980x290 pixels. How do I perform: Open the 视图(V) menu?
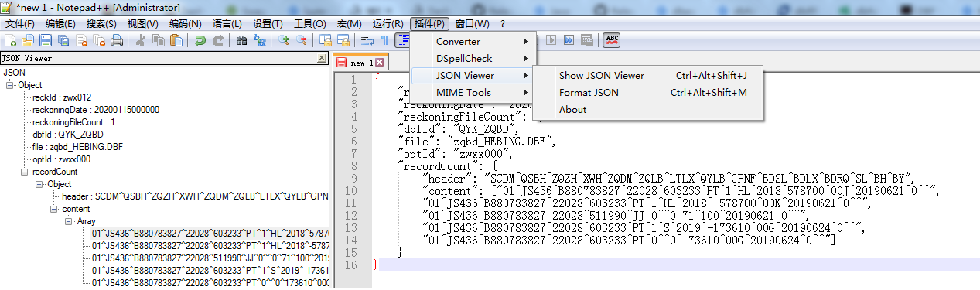143,24
